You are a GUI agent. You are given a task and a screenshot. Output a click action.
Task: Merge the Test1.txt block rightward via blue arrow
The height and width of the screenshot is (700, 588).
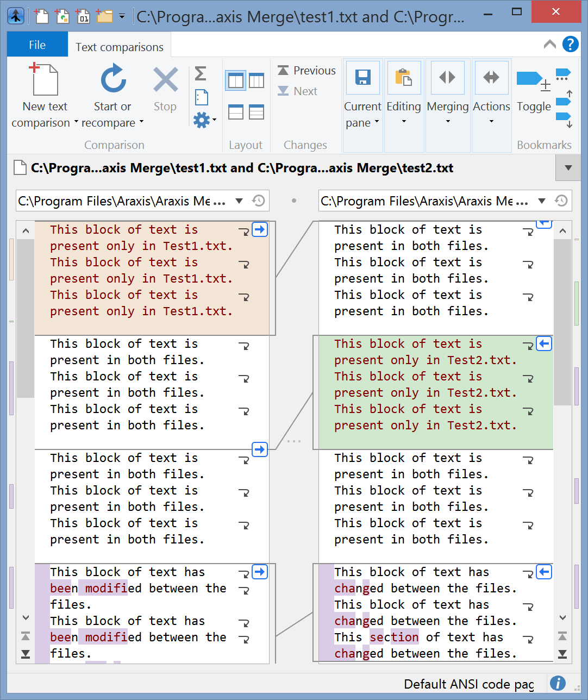[x=260, y=229]
